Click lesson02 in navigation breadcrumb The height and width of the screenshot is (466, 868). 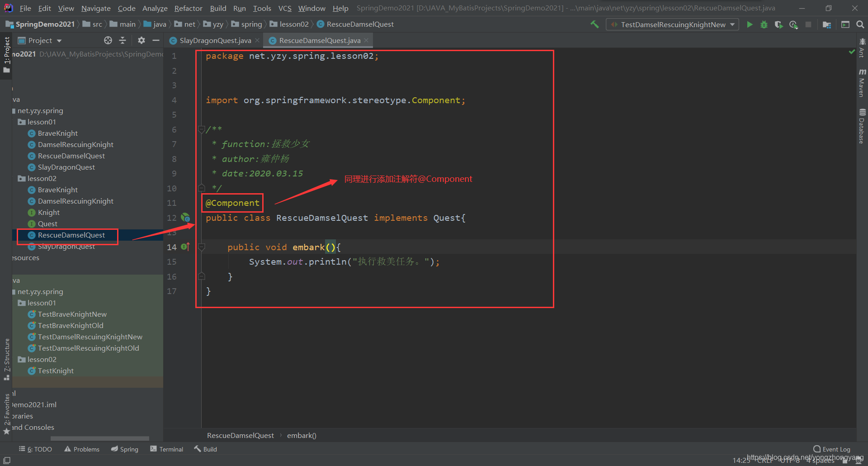289,24
